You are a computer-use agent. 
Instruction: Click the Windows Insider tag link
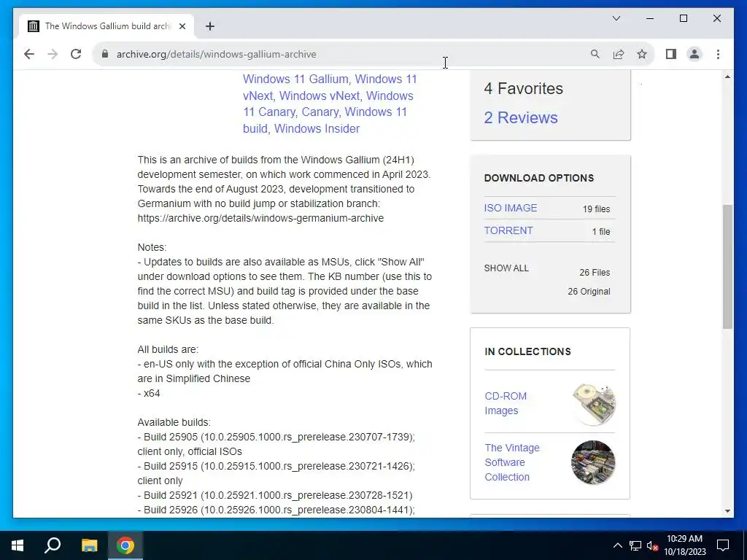tap(317, 128)
